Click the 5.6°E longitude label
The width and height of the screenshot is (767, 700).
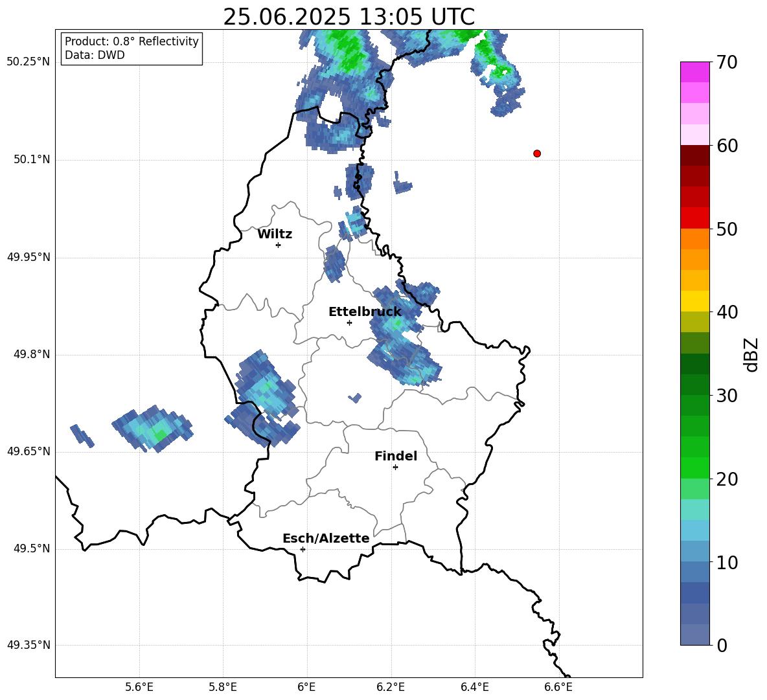(139, 687)
